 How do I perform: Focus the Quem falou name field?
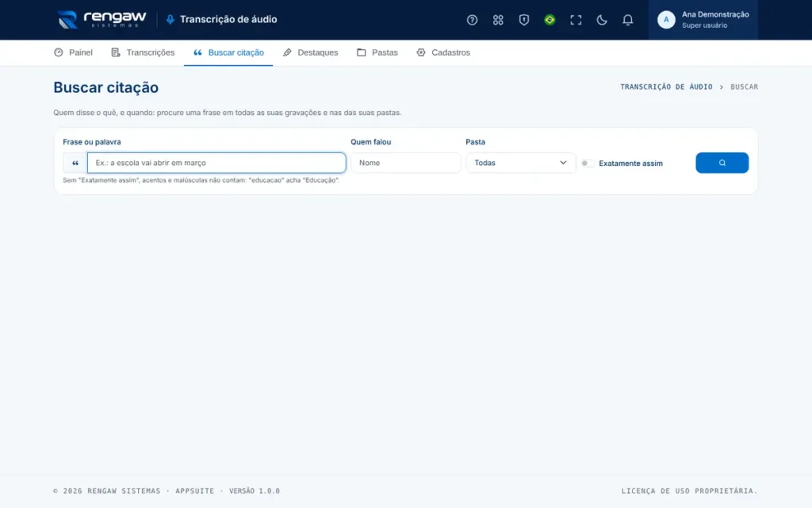(x=406, y=163)
